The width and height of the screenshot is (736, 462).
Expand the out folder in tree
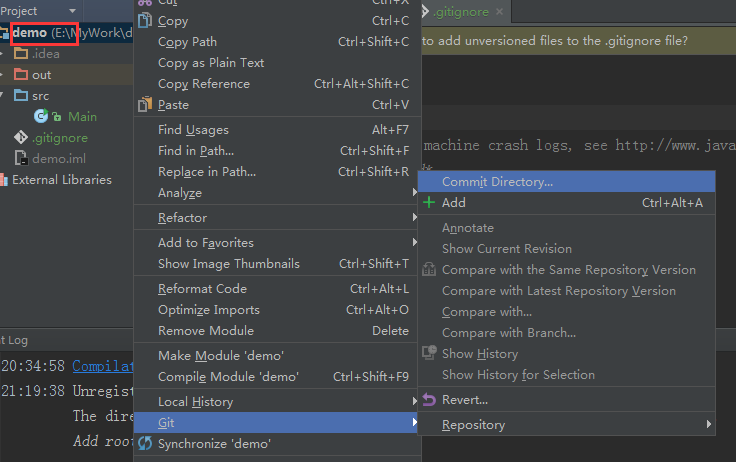(4, 75)
